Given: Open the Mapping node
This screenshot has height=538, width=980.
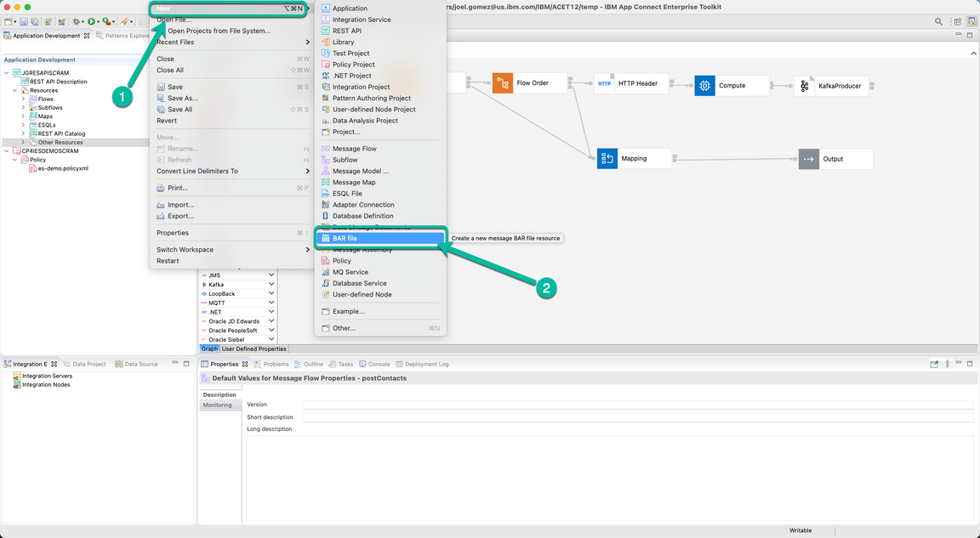Looking at the screenshot, I should [x=633, y=158].
